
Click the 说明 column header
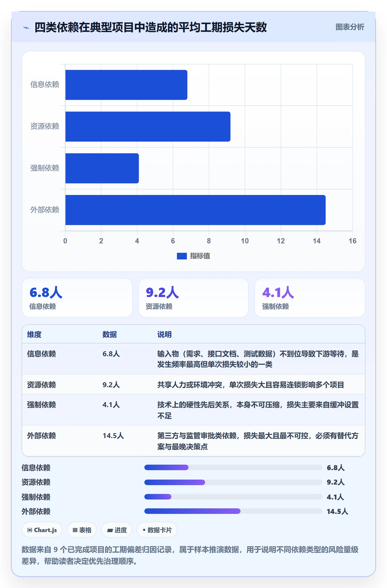164,335
